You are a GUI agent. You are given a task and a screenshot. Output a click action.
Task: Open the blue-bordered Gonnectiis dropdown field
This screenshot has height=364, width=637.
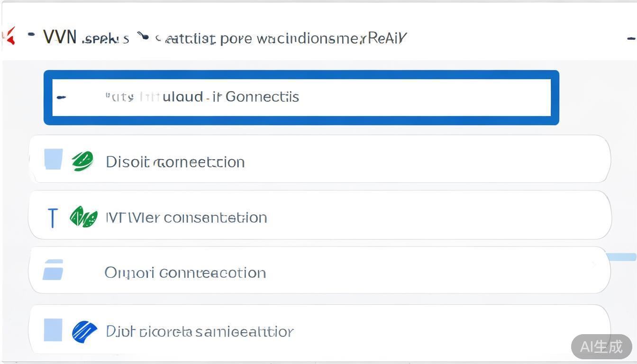coord(301,98)
